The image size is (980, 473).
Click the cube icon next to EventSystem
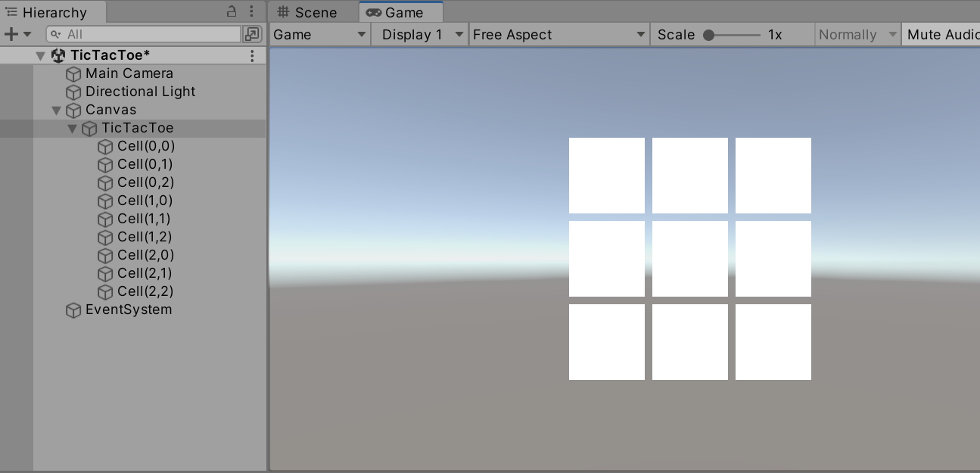pos(73,310)
